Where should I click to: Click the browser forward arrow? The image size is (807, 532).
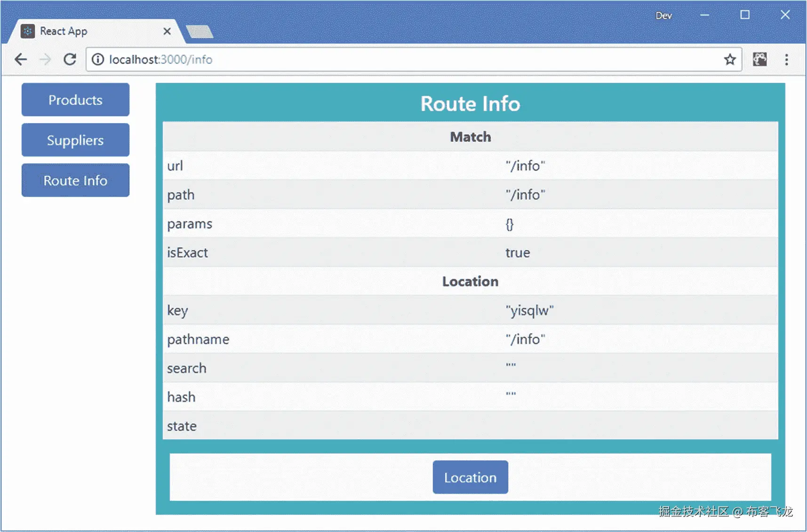(x=45, y=59)
